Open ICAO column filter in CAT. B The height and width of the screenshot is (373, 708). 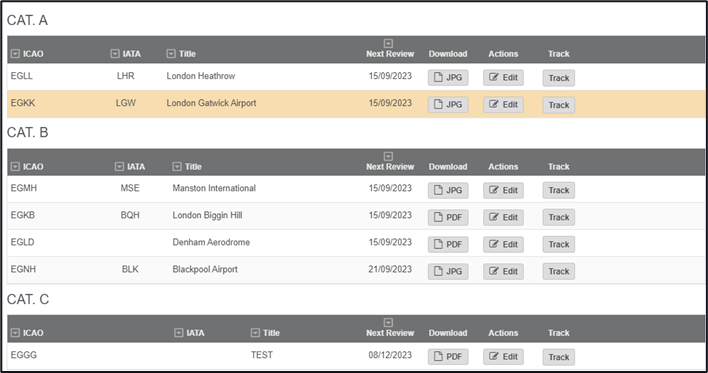click(15, 167)
